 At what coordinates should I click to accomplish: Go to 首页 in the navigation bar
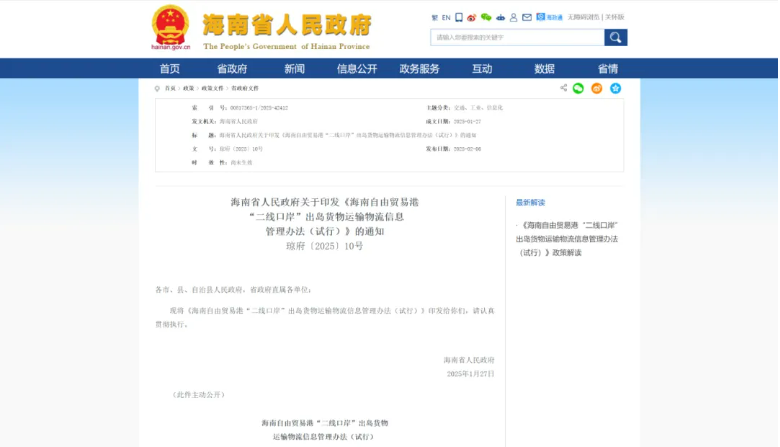click(x=170, y=69)
